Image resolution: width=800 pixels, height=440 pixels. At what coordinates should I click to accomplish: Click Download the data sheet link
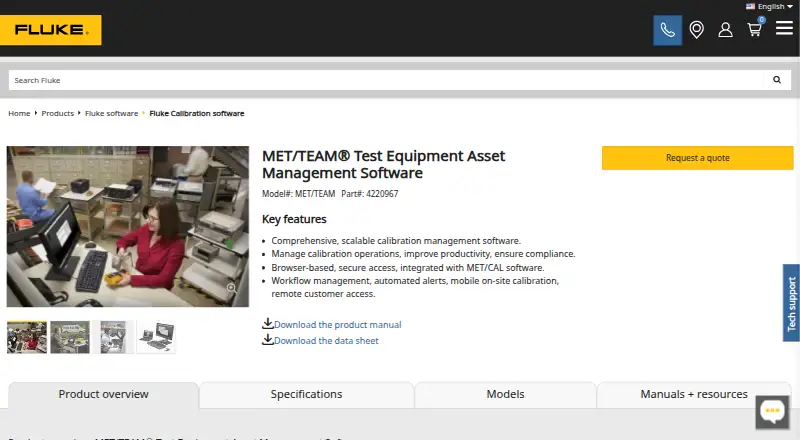pos(327,340)
